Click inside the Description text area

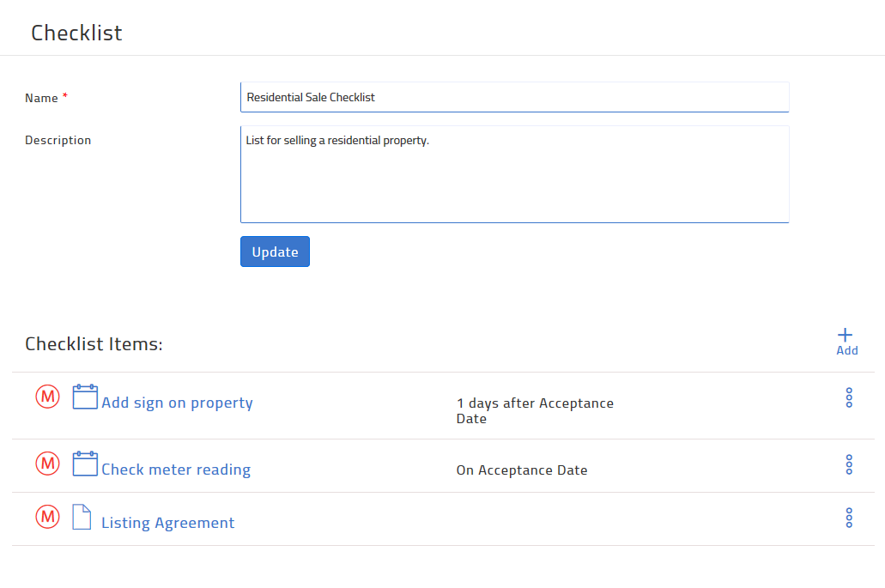pyautogui.click(x=514, y=172)
